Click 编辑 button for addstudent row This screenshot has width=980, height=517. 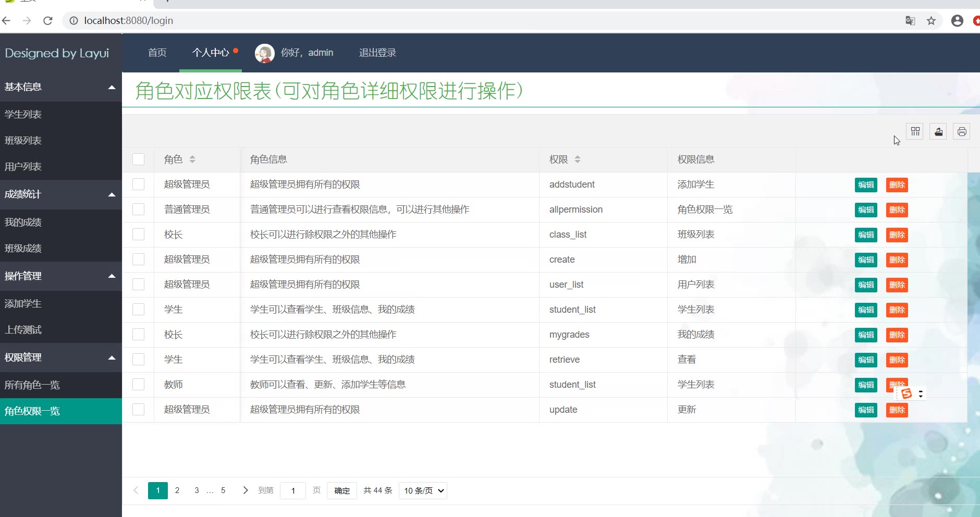point(866,185)
